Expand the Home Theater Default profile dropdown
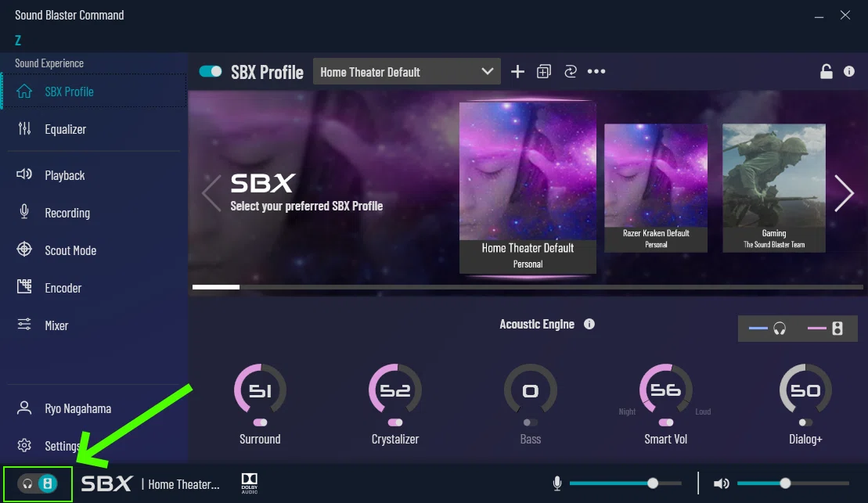Screen dimensions: 868x503 click(x=407, y=71)
